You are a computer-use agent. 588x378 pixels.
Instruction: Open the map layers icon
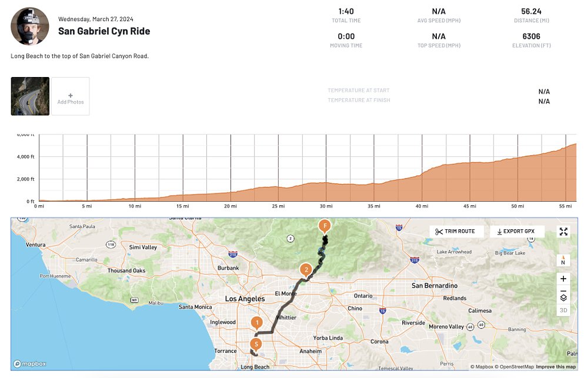[563, 298]
